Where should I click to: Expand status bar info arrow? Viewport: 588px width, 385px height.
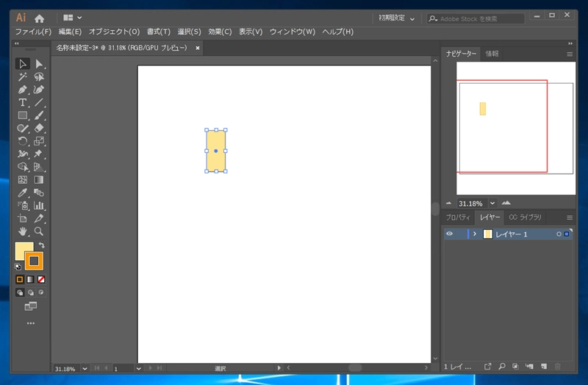click(x=279, y=368)
